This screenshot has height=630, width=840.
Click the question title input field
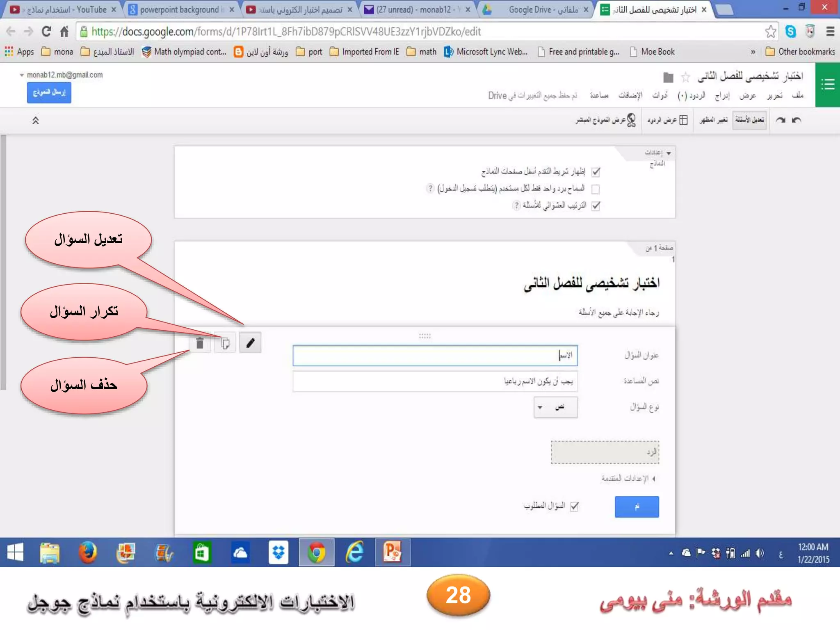tap(435, 356)
